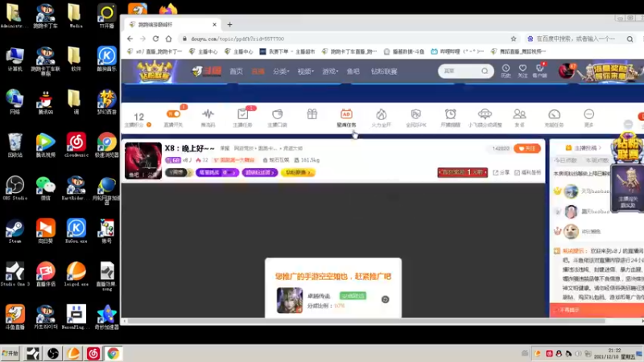Toggle the 直播开关 broadcast switch
The width and height of the screenshot is (644, 362).
pos(173,113)
